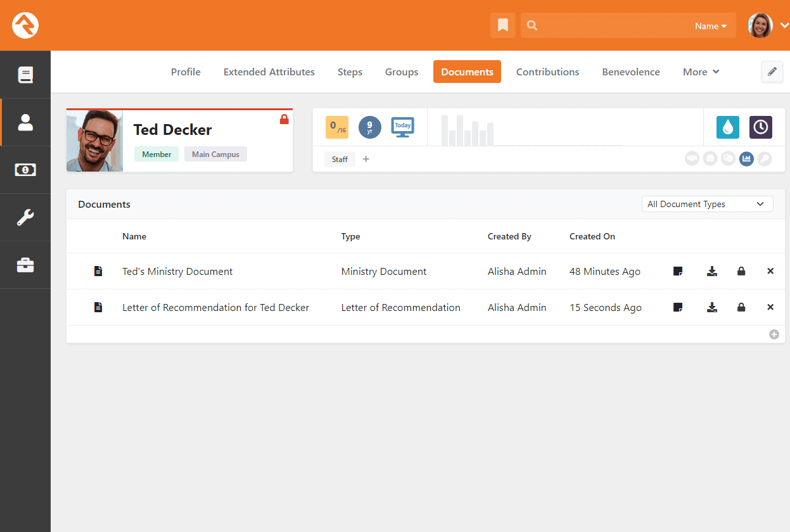Click the pencil edit icon near the tabs
790x532 pixels.
pos(772,72)
